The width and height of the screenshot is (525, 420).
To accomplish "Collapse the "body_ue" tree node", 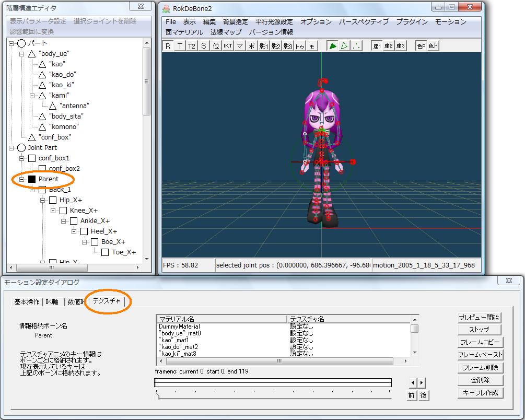I will [x=22, y=54].
